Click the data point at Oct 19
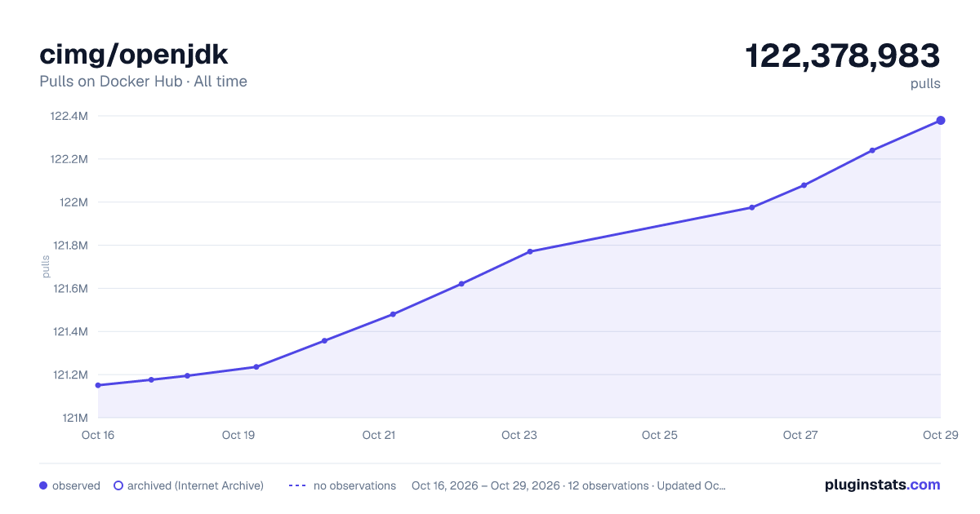Viewport: 980px width, 514px height. tap(256, 367)
